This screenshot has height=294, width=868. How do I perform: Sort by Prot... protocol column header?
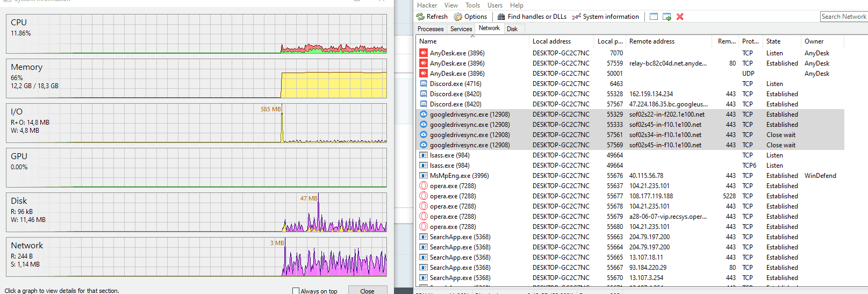[751, 41]
